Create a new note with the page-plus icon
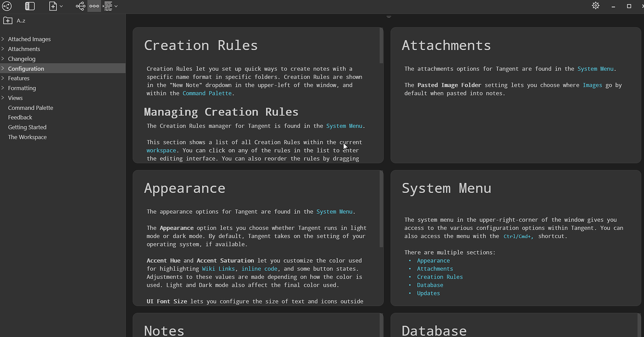 53,6
